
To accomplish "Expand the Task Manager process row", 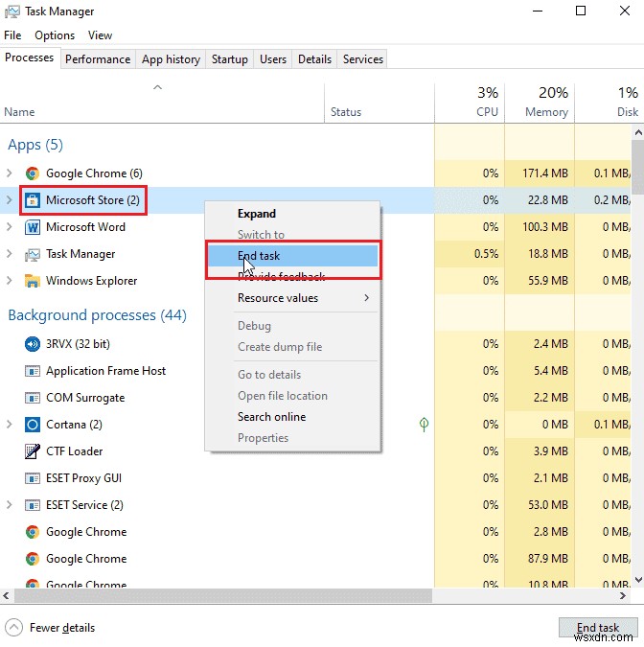I will coord(9,253).
